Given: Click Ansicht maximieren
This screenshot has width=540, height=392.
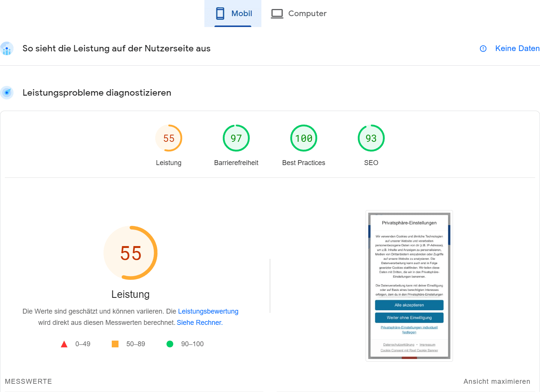Looking at the screenshot, I should point(497,381).
